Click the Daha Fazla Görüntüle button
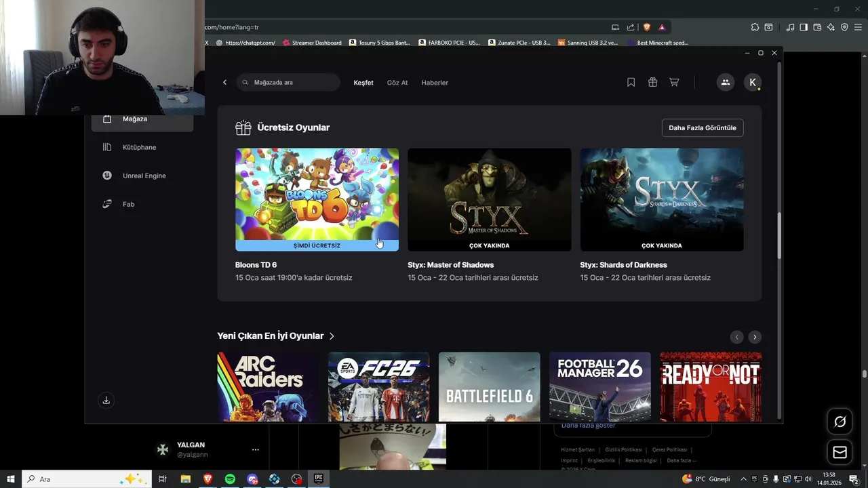Screen dimensions: 868x488 tap(703, 127)
